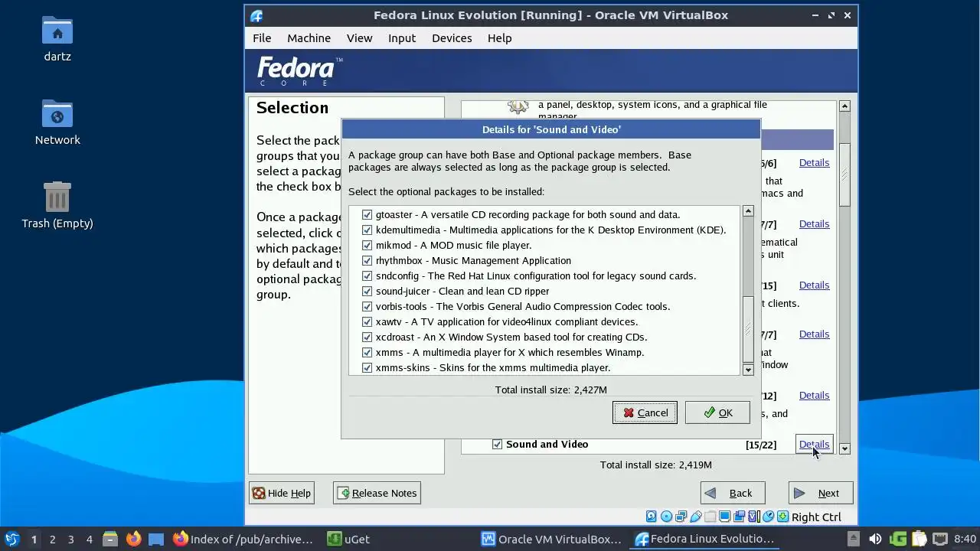
Task: Click the VirtualBox recording status icon
Action: [740, 517]
